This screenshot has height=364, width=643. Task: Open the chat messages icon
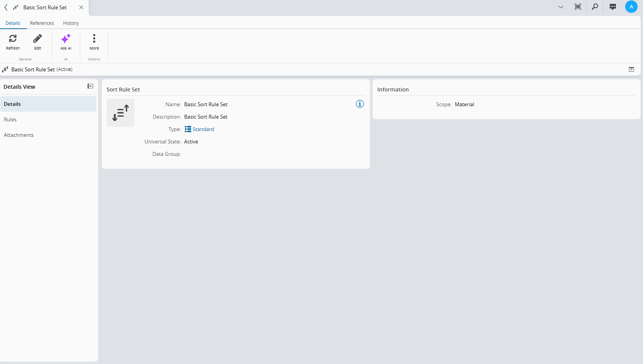613,7
